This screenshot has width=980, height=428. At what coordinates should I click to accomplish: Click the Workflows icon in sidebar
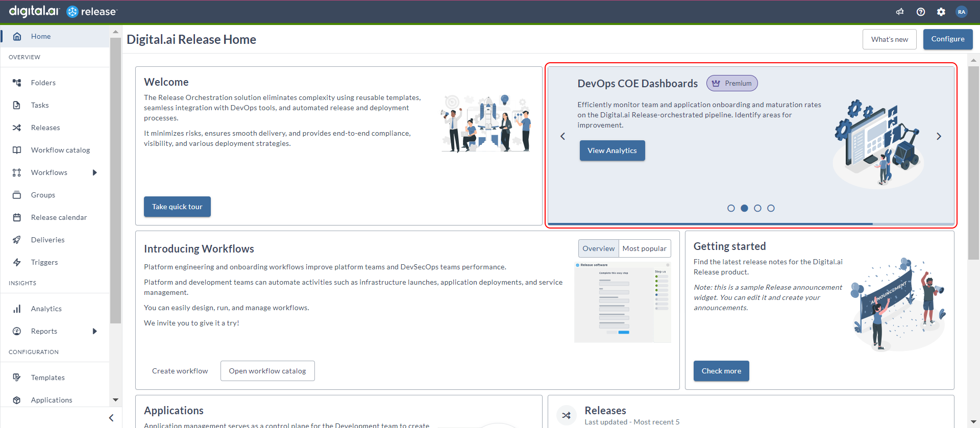point(17,172)
